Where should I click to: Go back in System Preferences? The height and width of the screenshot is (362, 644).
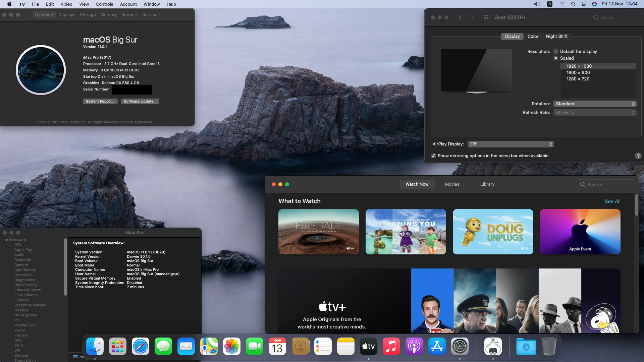(x=460, y=17)
